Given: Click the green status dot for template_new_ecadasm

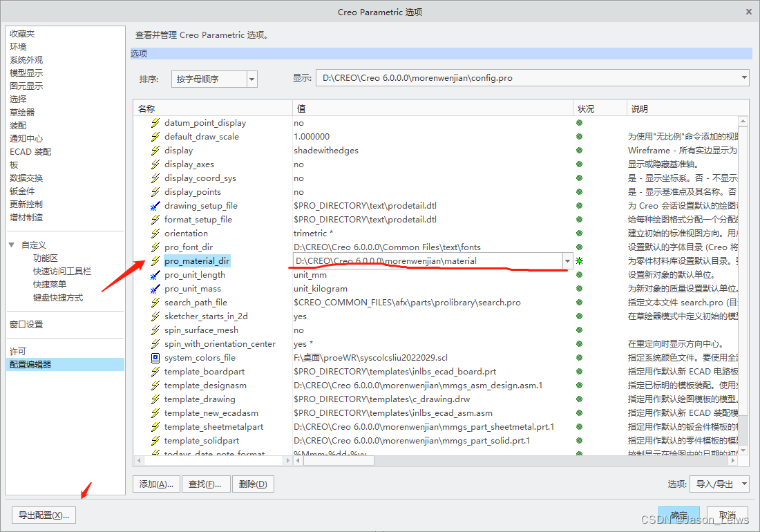Looking at the screenshot, I should click(579, 412).
